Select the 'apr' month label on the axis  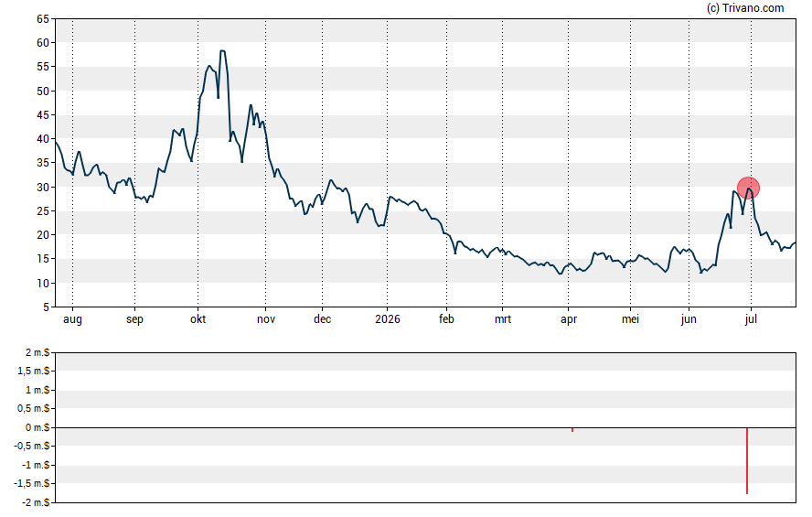(568, 319)
